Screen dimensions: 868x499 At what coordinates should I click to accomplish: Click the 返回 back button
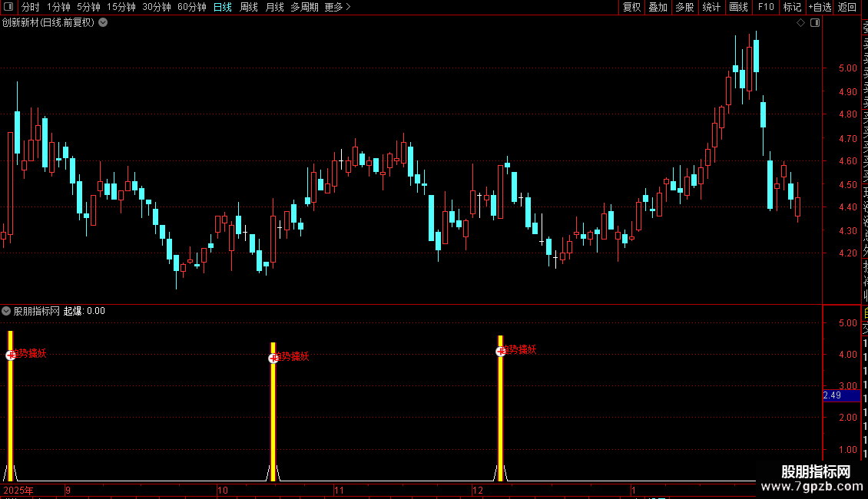(847, 7)
